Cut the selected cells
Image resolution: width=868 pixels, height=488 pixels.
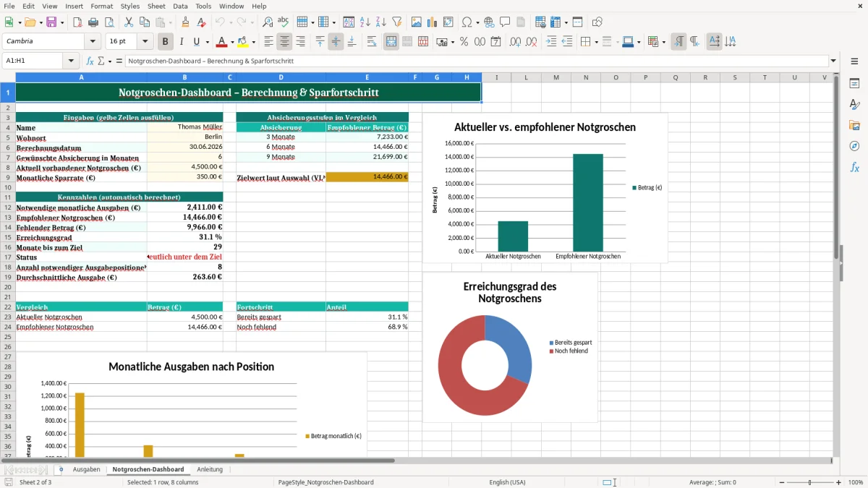[128, 22]
